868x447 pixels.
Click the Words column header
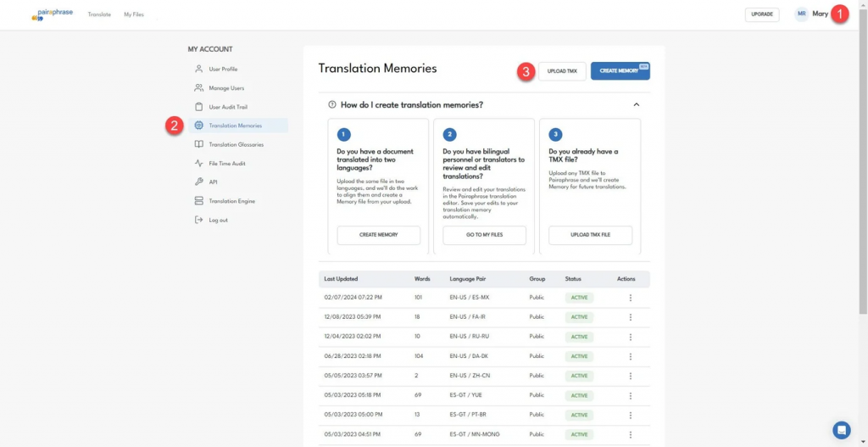[x=422, y=278]
